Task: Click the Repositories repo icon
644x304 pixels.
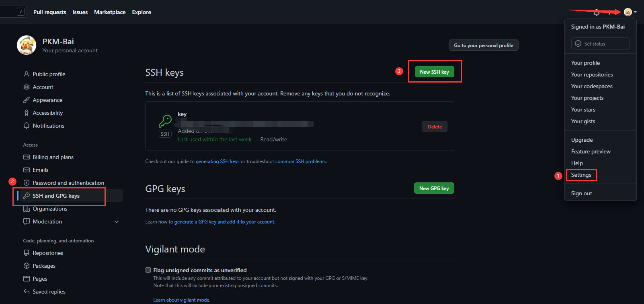Action: 27,253
